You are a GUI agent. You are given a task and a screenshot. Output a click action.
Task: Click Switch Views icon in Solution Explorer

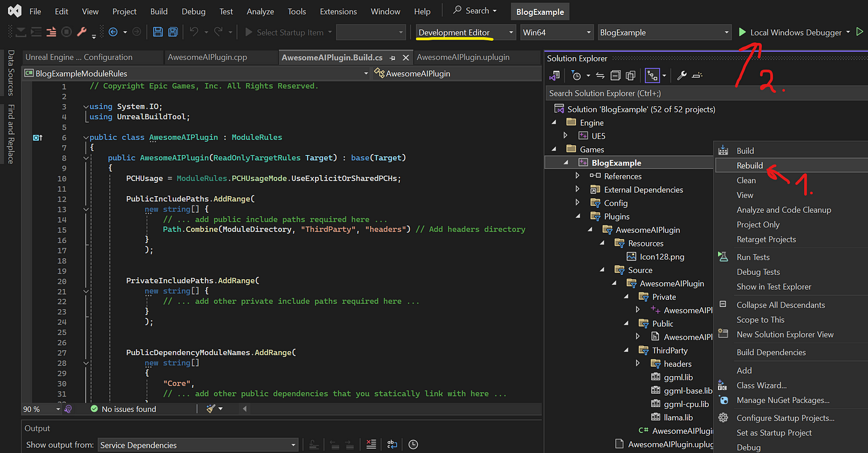[555, 76]
